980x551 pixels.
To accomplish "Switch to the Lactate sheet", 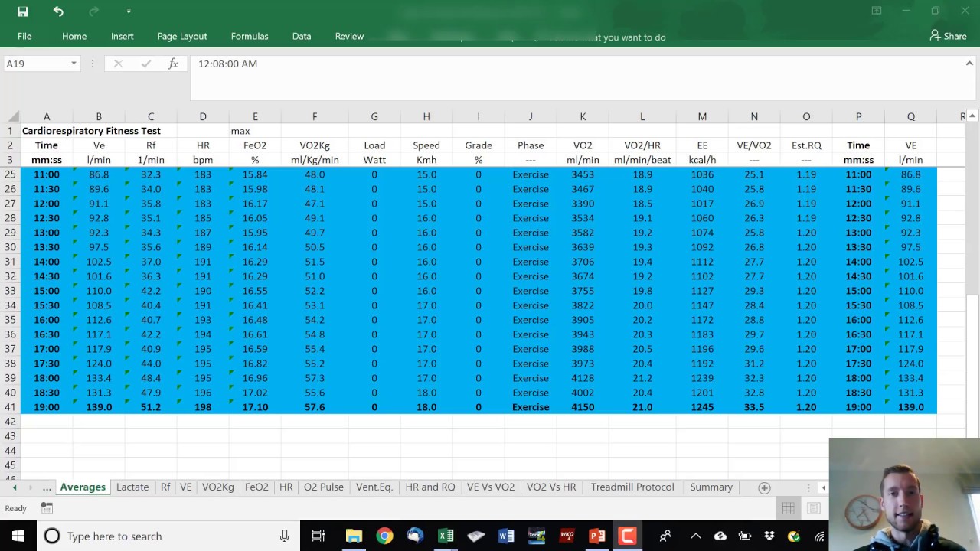I will 132,487.
